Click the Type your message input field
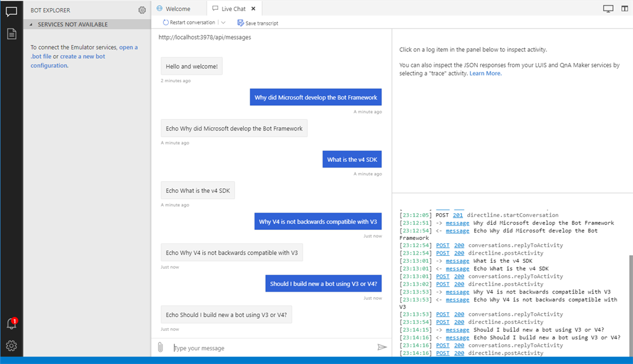 pyautogui.click(x=272, y=348)
